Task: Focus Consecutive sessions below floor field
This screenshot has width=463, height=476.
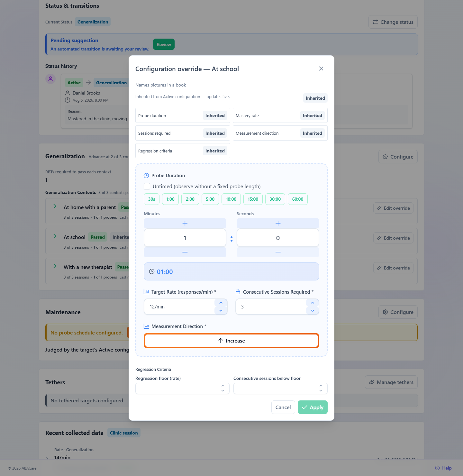Action: tap(280, 388)
